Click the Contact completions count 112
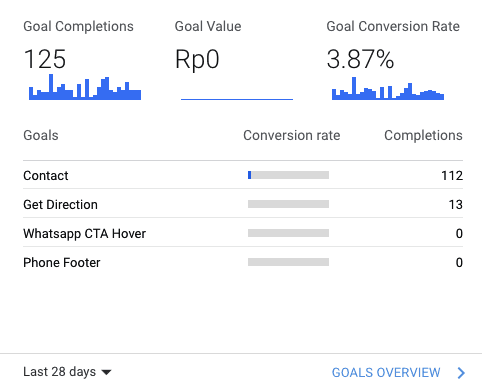This screenshot has height=391, width=482. [x=452, y=175]
